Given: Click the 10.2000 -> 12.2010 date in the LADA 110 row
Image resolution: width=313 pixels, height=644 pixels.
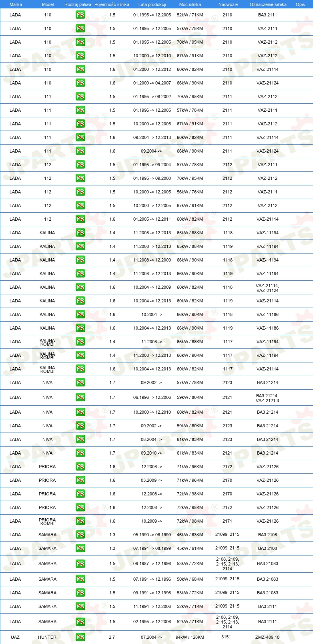Looking at the screenshot, I should pos(152,56).
